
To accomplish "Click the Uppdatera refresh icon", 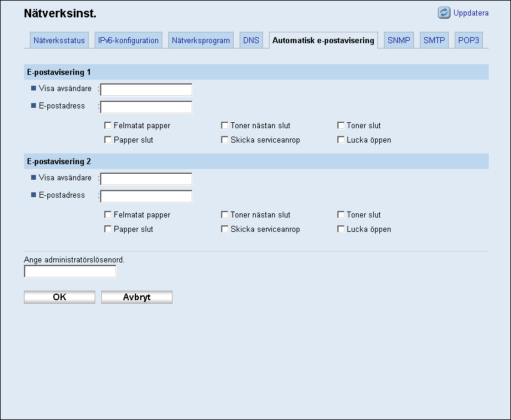I will point(444,13).
